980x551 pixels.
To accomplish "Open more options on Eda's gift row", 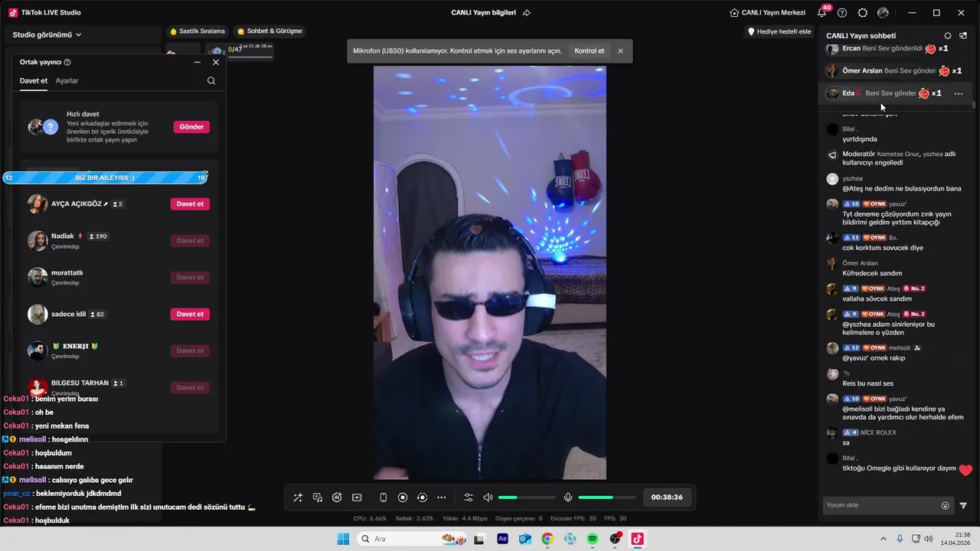I will (x=959, y=93).
